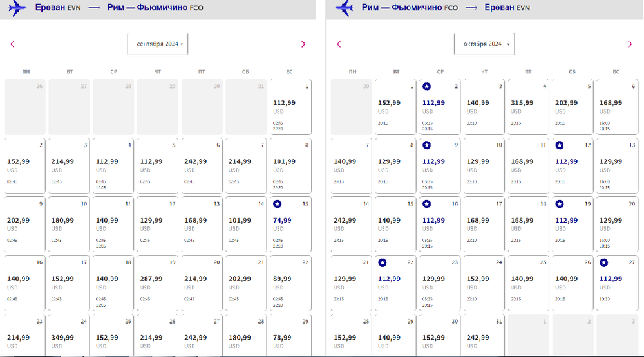This screenshot has width=644, height=357.
Task: Click star badge on October 2
Action: coord(426,86)
